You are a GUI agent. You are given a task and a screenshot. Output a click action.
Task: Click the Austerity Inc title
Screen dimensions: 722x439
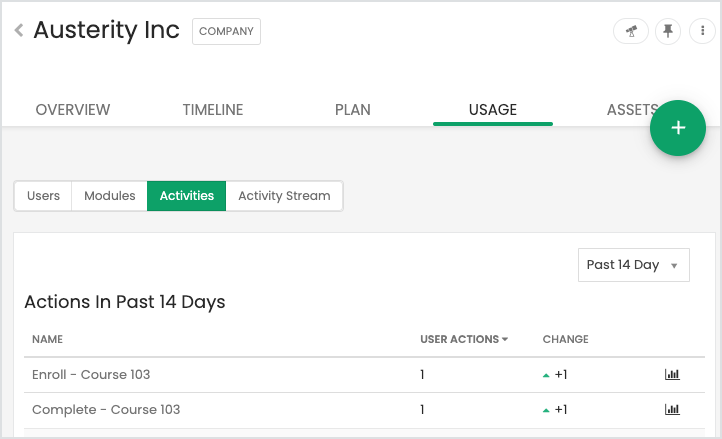[x=106, y=30]
